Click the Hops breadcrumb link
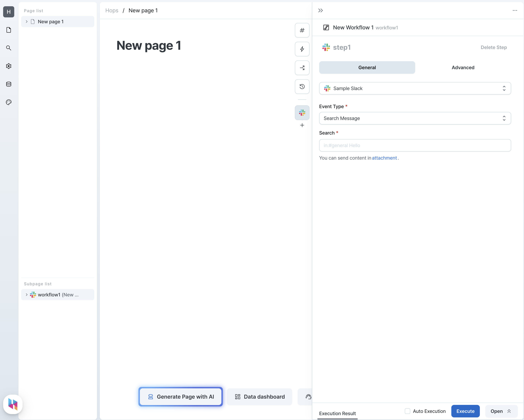 pyautogui.click(x=112, y=10)
